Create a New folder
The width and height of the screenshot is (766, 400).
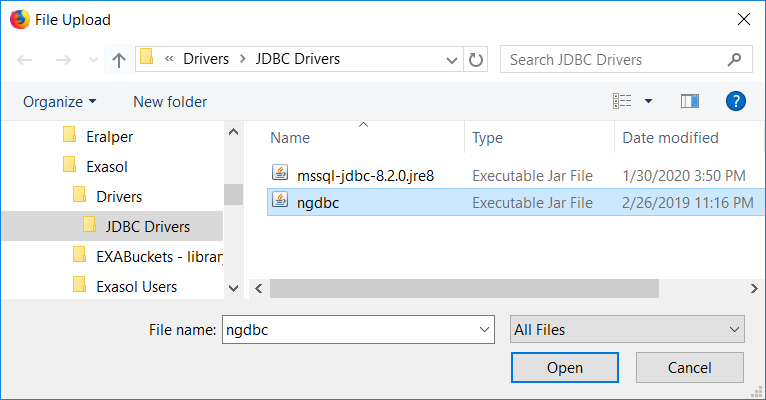(x=170, y=102)
